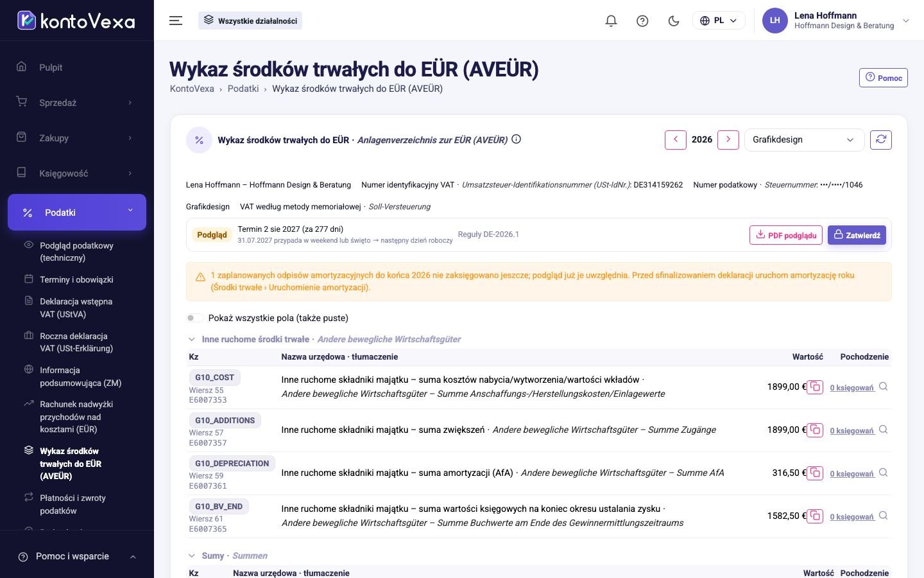Open Płatności i zwroty podatków
The width and height of the screenshot is (924, 578).
click(73, 504)
